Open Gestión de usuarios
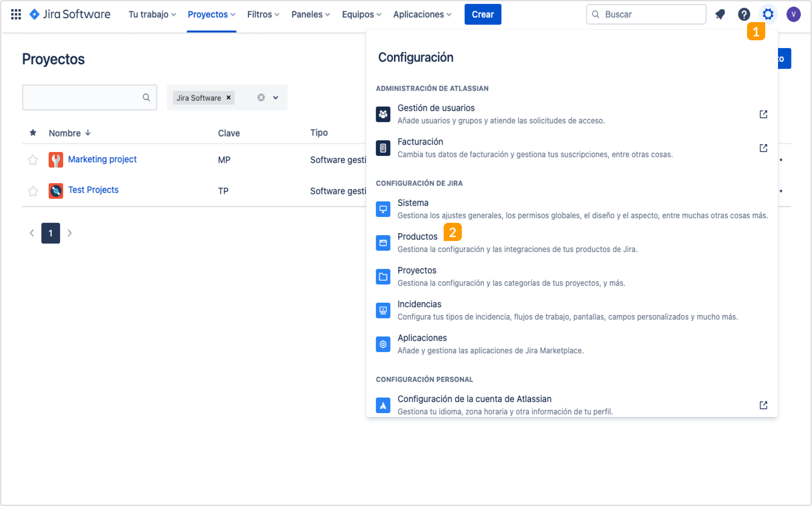This screenshot has height=506, width=812. tap(572, 114)
